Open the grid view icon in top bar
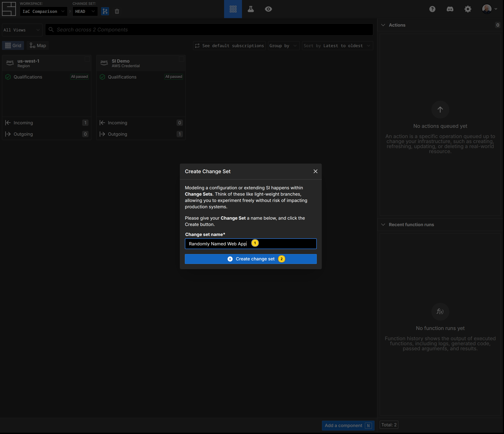 [x=233, y=9]
